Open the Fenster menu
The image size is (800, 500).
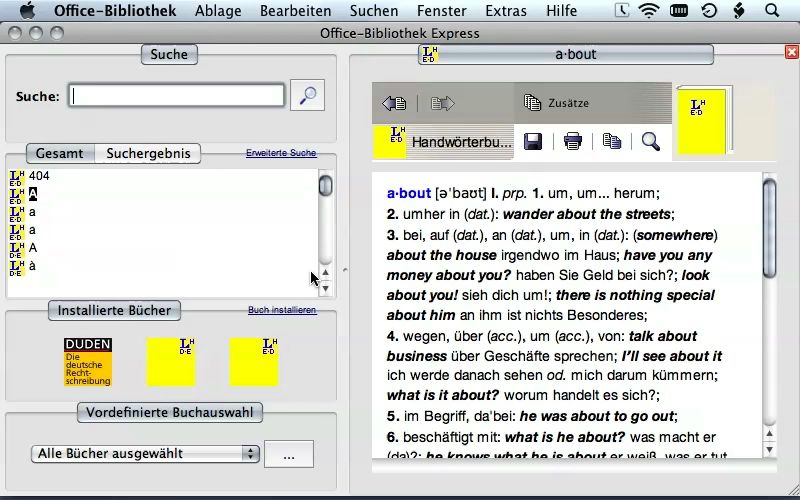pos(441,11)
